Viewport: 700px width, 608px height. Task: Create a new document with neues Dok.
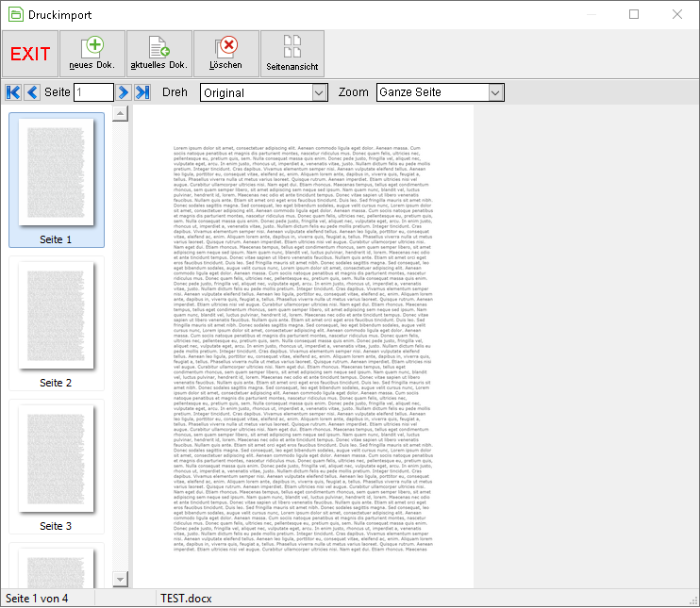point(92,54)
